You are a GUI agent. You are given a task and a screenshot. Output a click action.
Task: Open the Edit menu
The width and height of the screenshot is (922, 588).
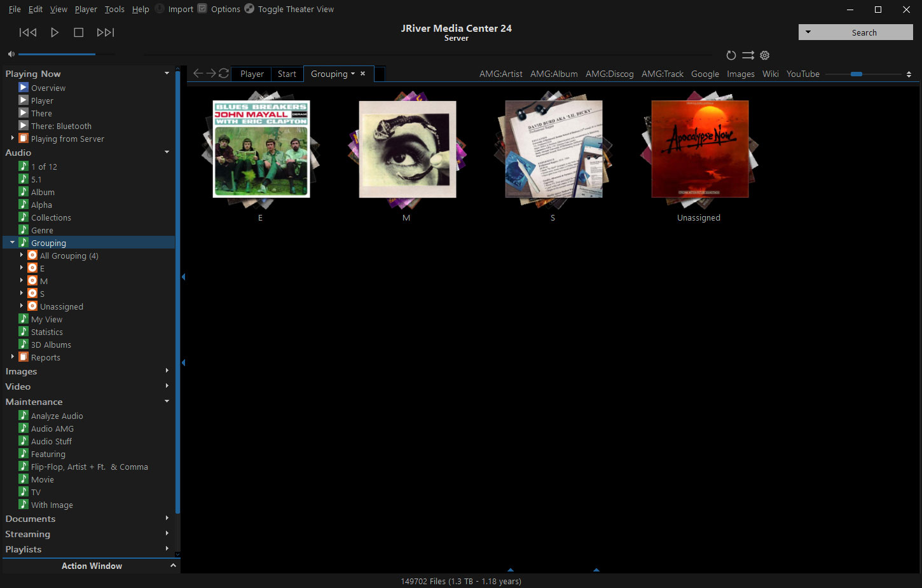point(36,9)
